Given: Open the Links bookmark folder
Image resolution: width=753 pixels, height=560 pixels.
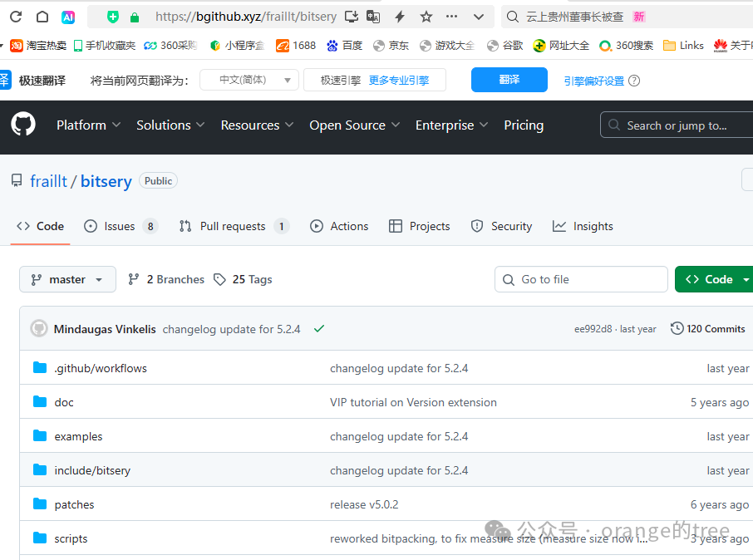Looking at the screenshot, I should click(x=683, y=46).
